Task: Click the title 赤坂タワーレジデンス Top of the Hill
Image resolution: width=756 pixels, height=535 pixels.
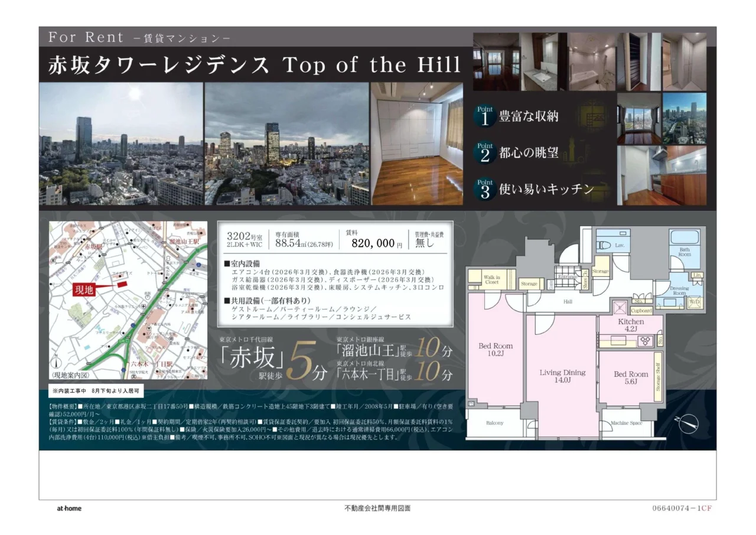Action: click(255, 65)
